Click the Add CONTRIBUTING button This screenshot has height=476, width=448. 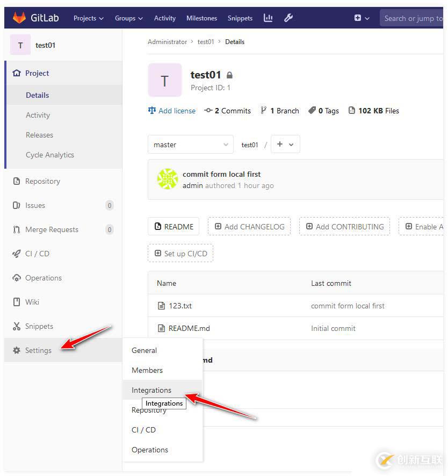pyautogui.click(x=344, y=227)
